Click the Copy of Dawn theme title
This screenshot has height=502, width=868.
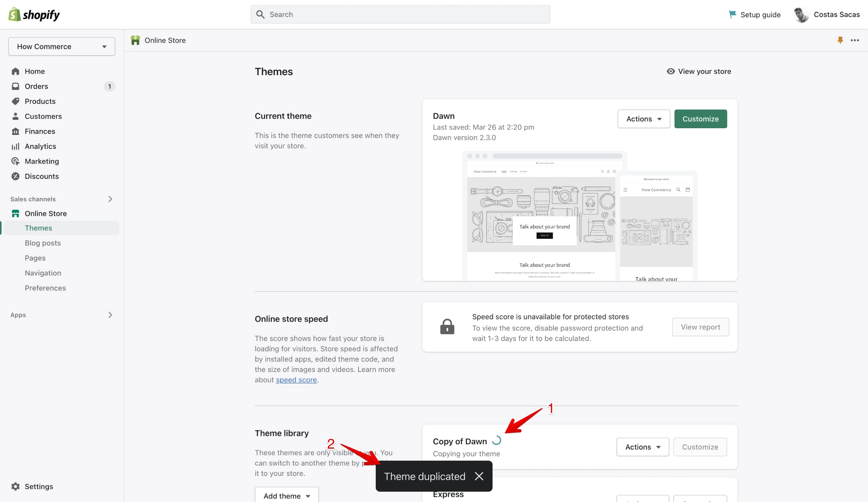pos(460,441)
